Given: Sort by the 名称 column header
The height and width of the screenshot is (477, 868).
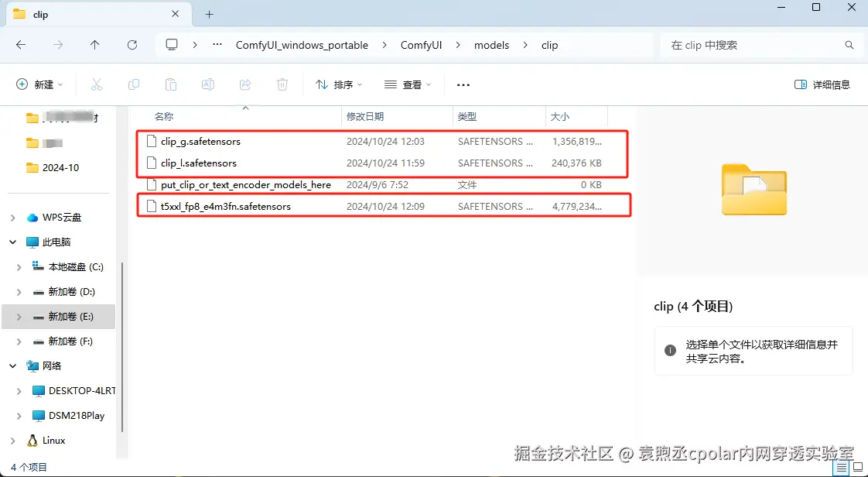Looking at the screenshot, I should [164, 116].
